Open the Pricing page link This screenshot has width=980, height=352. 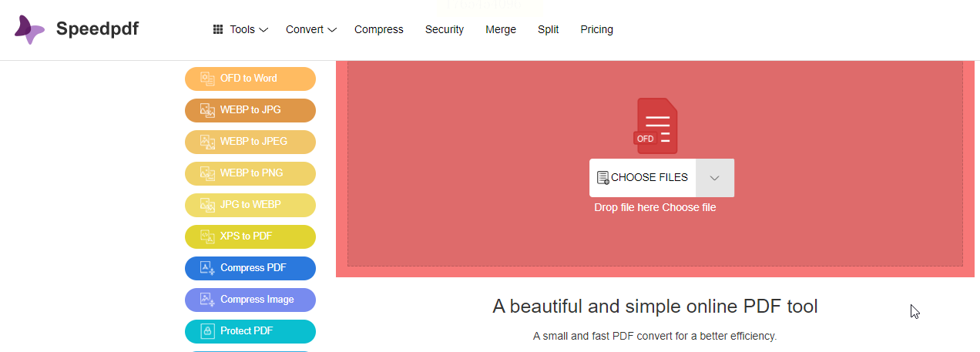tap(596, 29)
